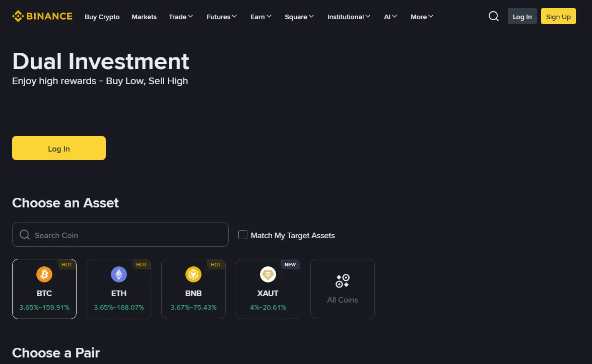This screenshot has width=592, height=364.
Task: Open the All Coins label
Action: [x=343, y=300]
